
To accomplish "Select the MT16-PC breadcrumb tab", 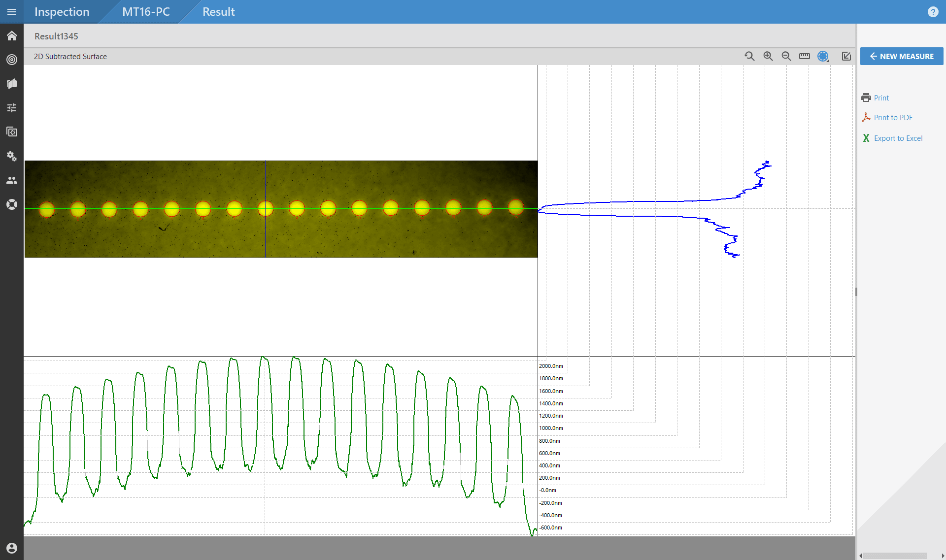I will 146,12.
